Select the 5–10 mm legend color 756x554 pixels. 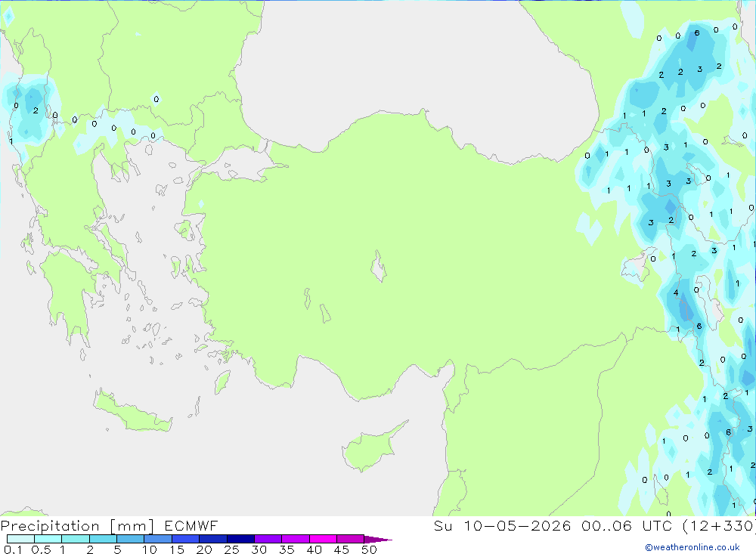point(130,539)
